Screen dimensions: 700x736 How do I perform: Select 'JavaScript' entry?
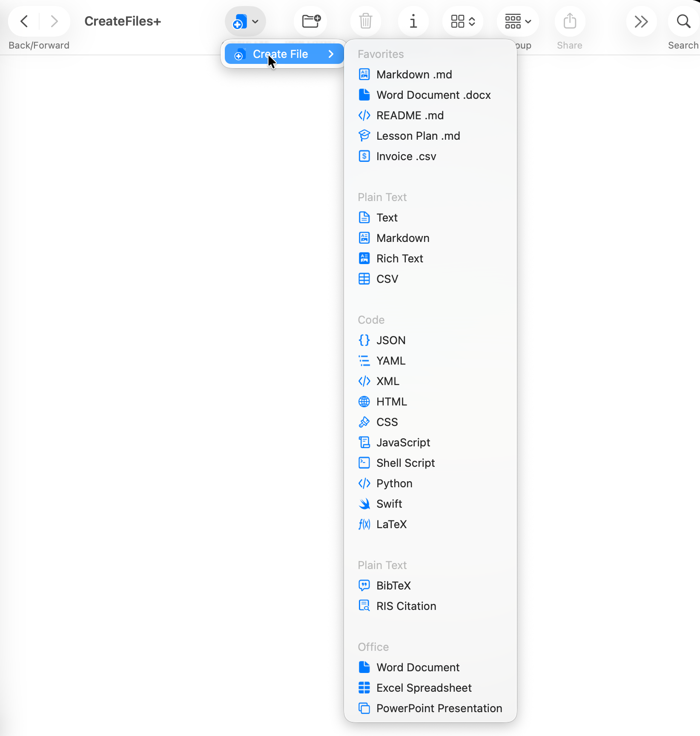pos(430,443)
